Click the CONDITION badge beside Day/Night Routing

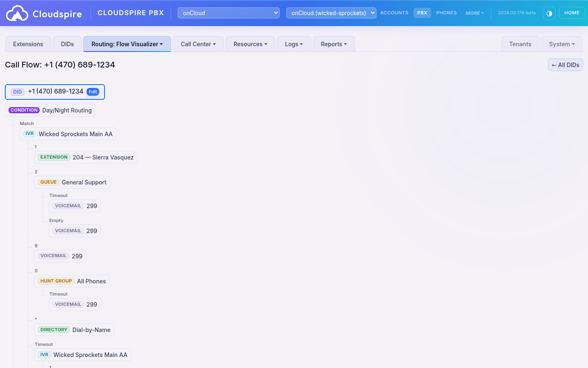[x=24, y=110]
